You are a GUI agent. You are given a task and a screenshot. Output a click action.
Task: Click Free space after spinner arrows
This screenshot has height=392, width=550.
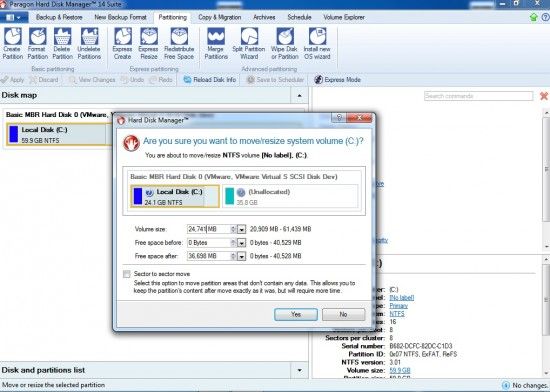click(233, 256)
